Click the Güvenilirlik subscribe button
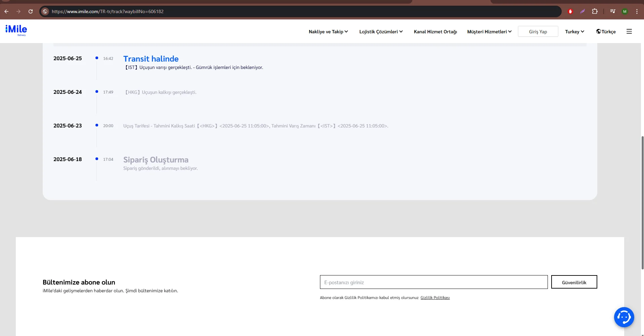Screen dimensions: 644x336 (x=574, y=282)
